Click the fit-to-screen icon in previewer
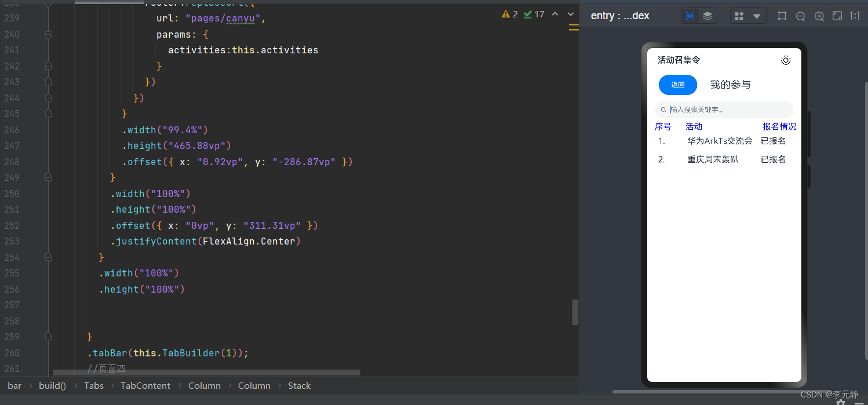 [x=837, y=16]
